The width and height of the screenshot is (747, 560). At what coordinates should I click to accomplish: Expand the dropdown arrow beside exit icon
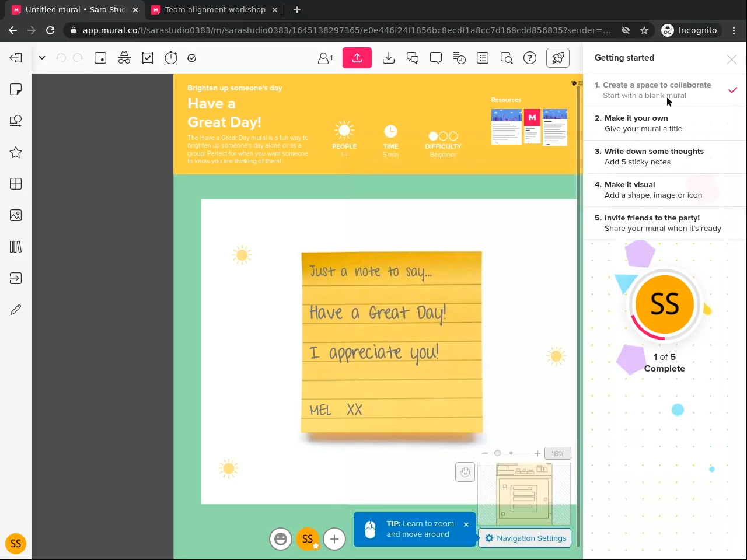click(x=42, y=58)
